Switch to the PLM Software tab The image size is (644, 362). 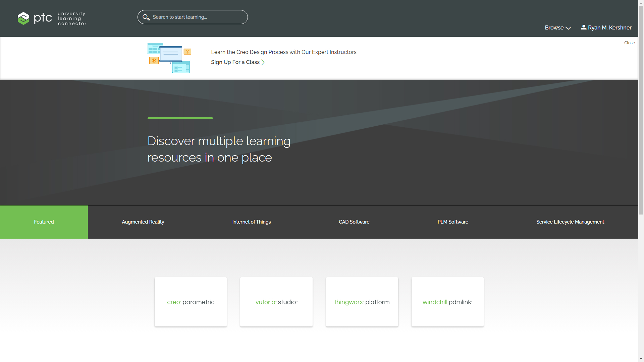point(453,222)
